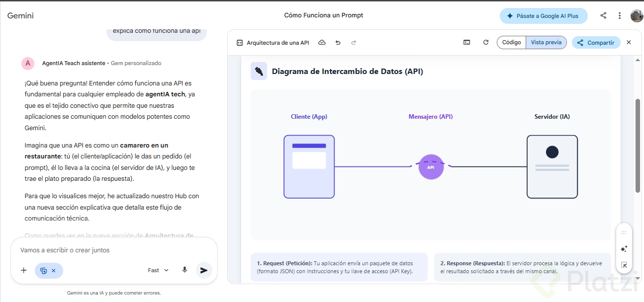Click the Compartir button
644x302 pixels.
click(596, 43)
